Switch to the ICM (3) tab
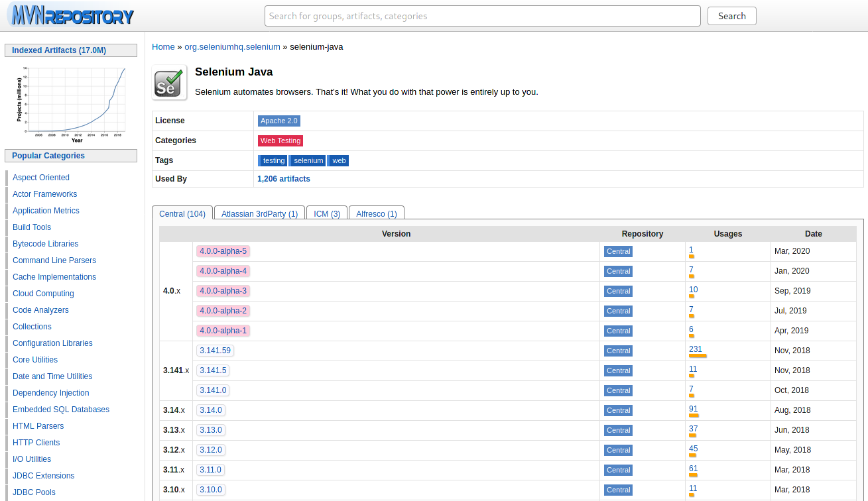Image resolution: width=868 pixels, height=501 pixels. pyautogui.click(x=327, y=213)
